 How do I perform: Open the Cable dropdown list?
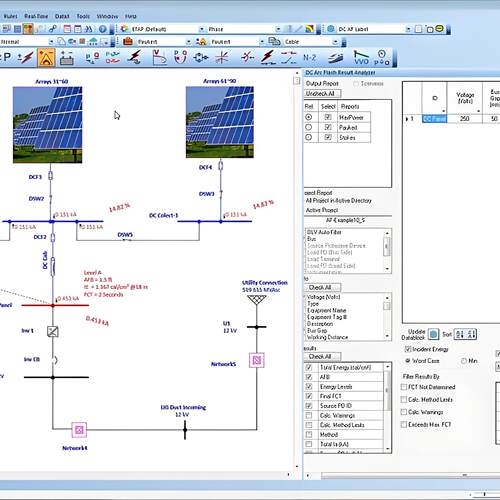pyautogui.click(x=335, y=42)
